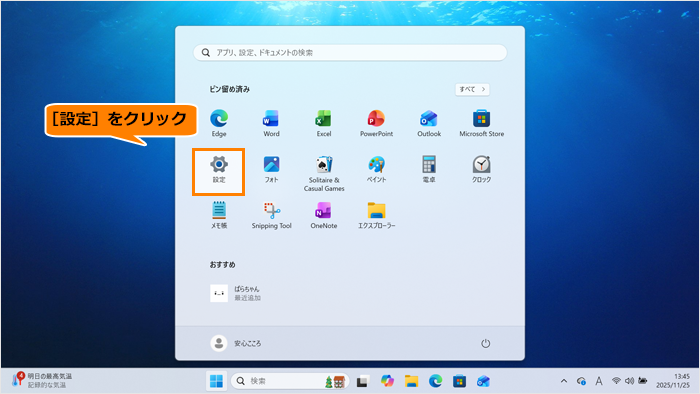Click the おすすめ heading
The image size is (700, 394).
[x=222, y=265]
